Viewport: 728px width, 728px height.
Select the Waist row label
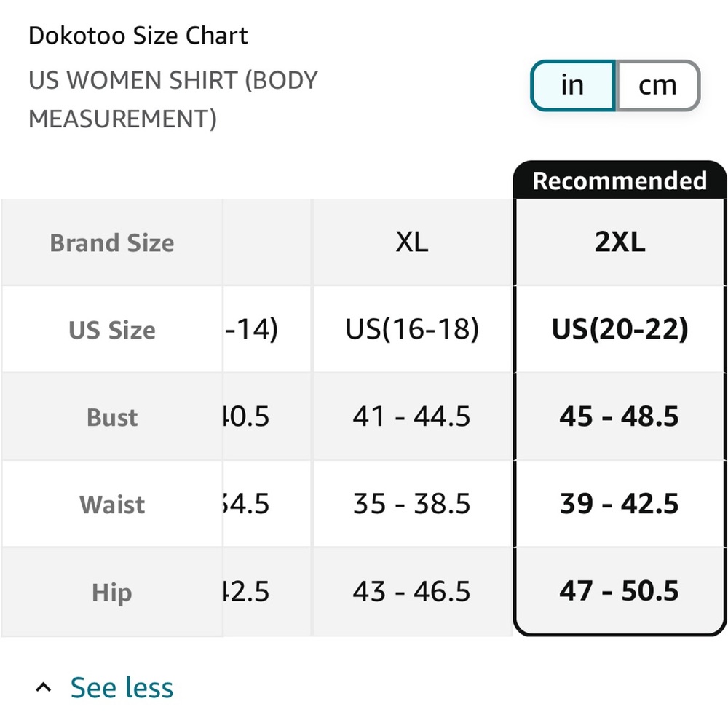click(x=112, y=505)
